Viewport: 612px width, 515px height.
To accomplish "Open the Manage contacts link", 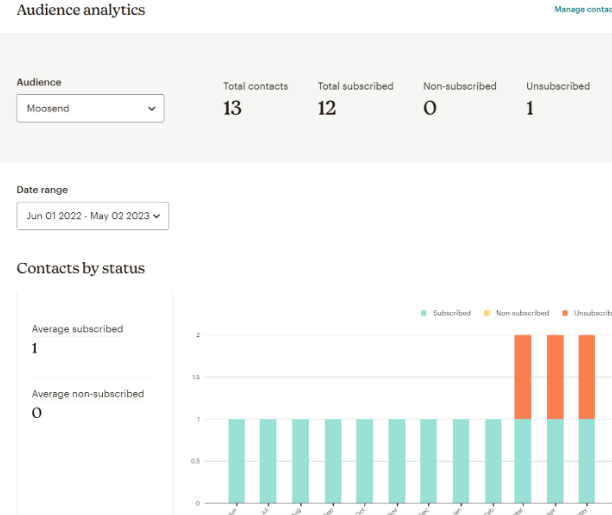I will [x=582, y=9].
